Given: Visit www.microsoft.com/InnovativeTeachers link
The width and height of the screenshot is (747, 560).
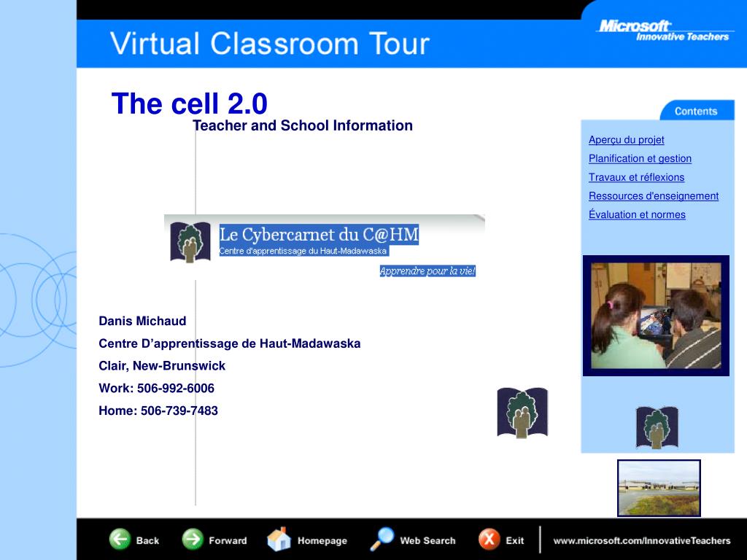Looking at the screenshot, I should (642, 540).
